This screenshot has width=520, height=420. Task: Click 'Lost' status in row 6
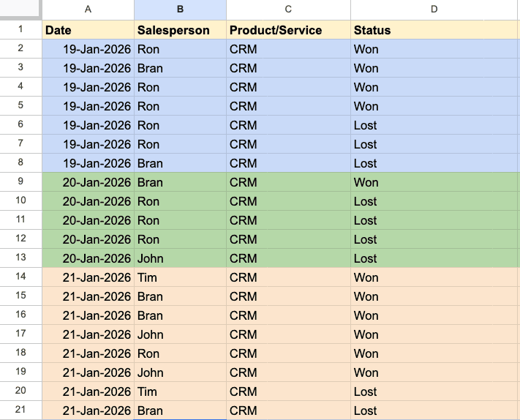point(434,125)
